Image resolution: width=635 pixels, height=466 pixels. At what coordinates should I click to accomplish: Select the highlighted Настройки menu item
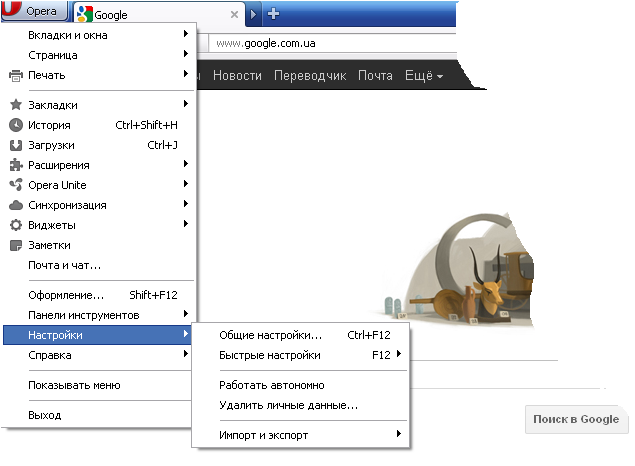(x=98, y=335)
